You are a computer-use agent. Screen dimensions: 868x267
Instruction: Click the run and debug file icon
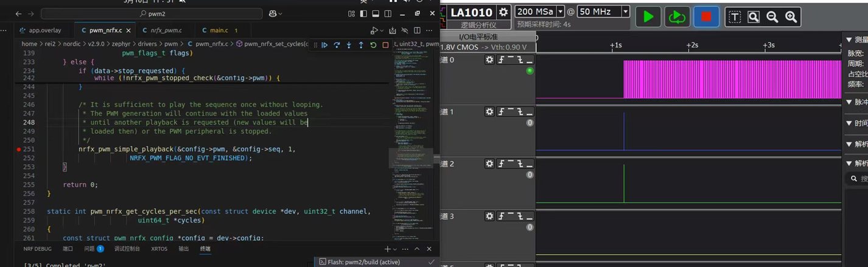374,30
